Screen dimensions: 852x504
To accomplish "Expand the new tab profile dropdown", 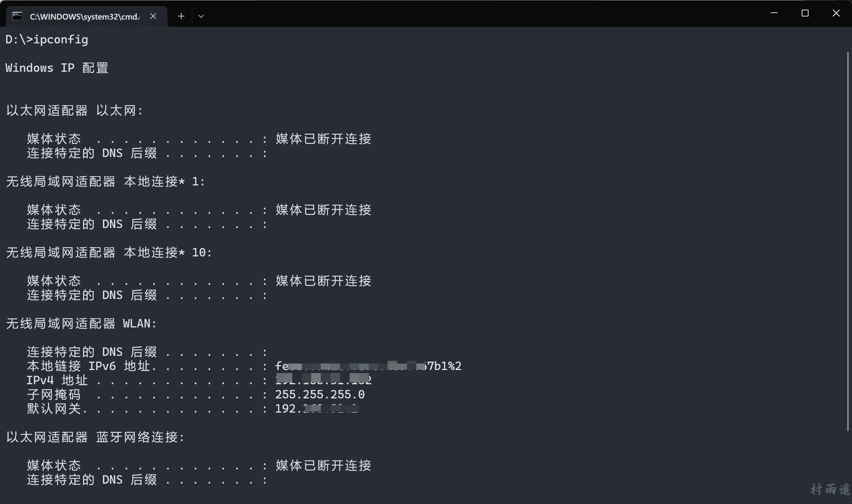I will pos(201,16).
